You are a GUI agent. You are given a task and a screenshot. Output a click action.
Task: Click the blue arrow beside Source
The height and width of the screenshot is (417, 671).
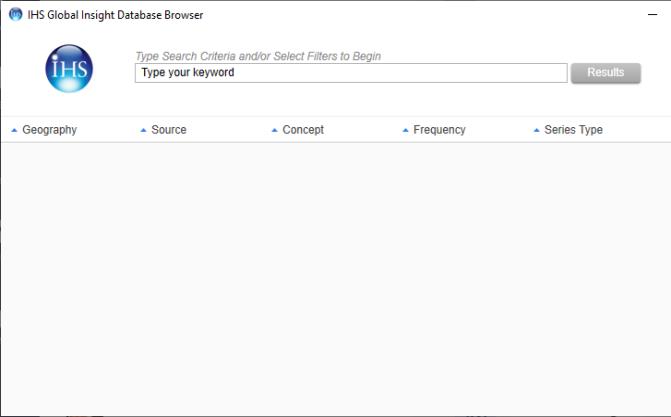click(143, 130)
